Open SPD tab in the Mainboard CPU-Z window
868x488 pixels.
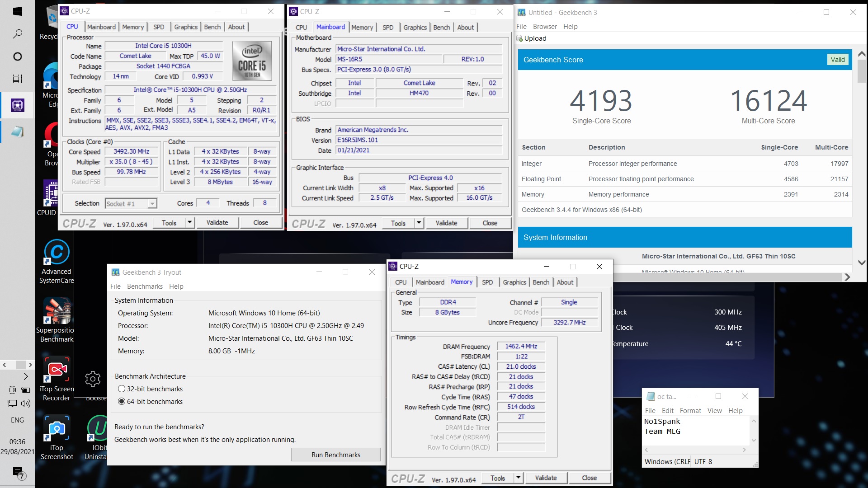(388, 28)
